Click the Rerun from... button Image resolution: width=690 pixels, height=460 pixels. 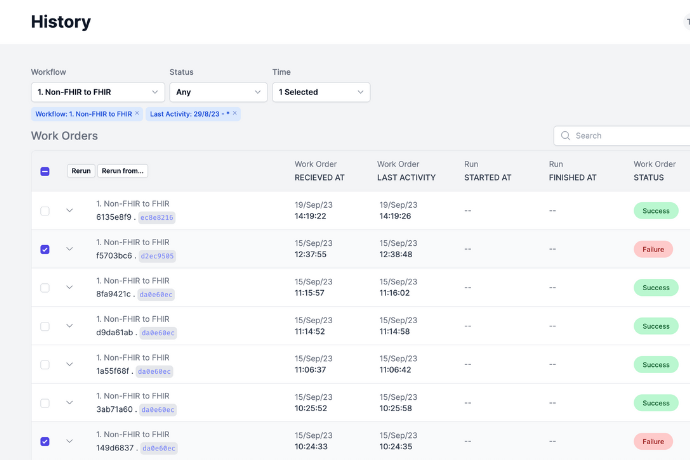pyautogui.click(x=123, y=171)
